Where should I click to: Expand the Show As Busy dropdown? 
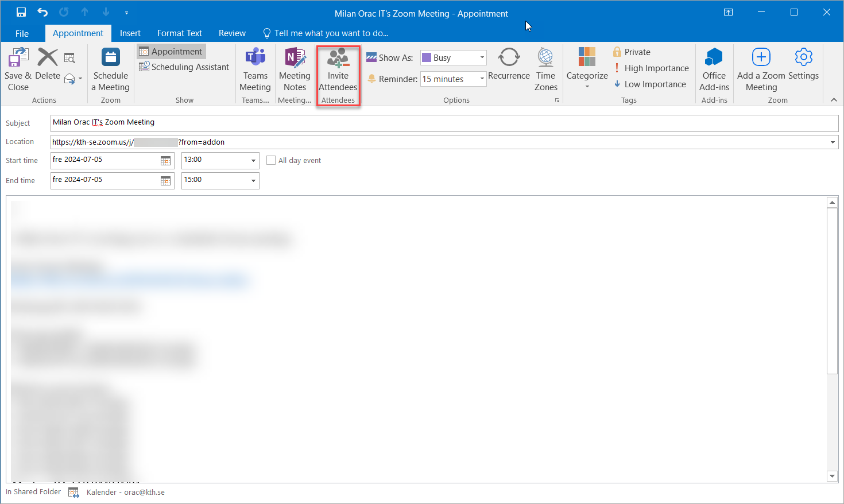pos(482,57)
